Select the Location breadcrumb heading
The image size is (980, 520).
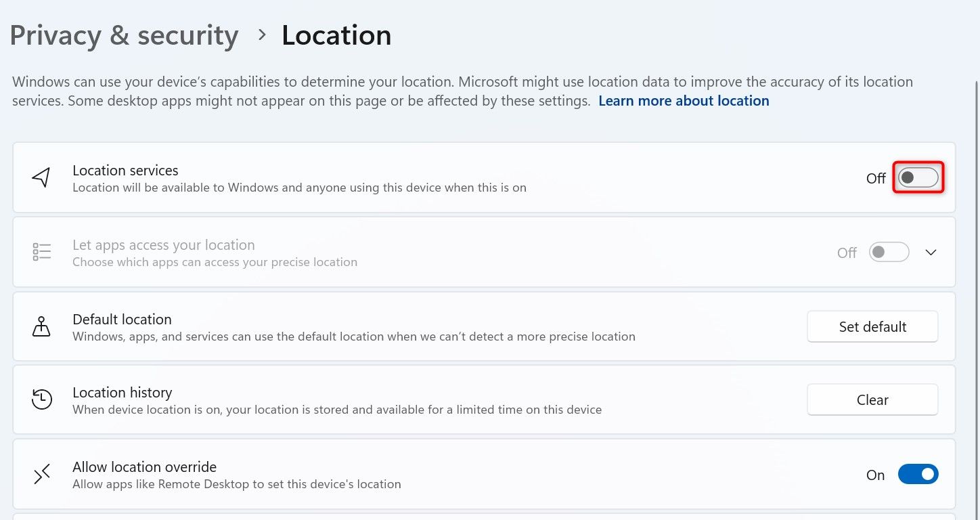pyautogui.click(x=336, y=35)
